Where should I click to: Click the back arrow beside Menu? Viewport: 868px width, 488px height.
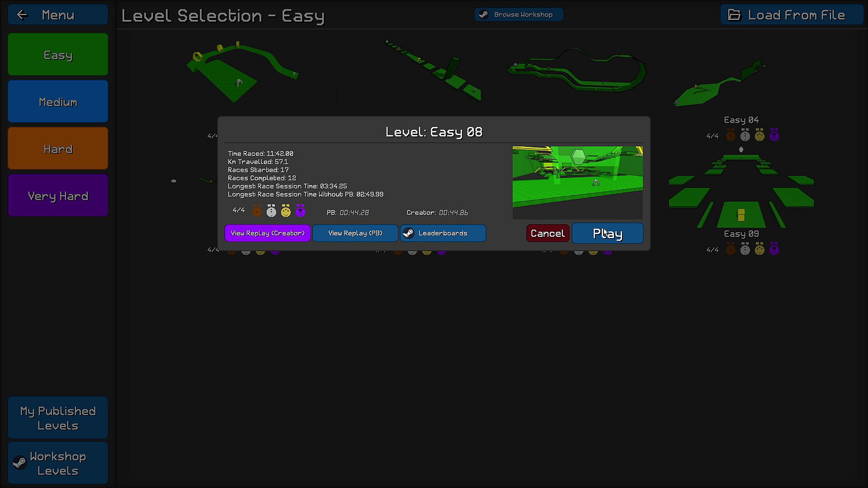point(22,15)
